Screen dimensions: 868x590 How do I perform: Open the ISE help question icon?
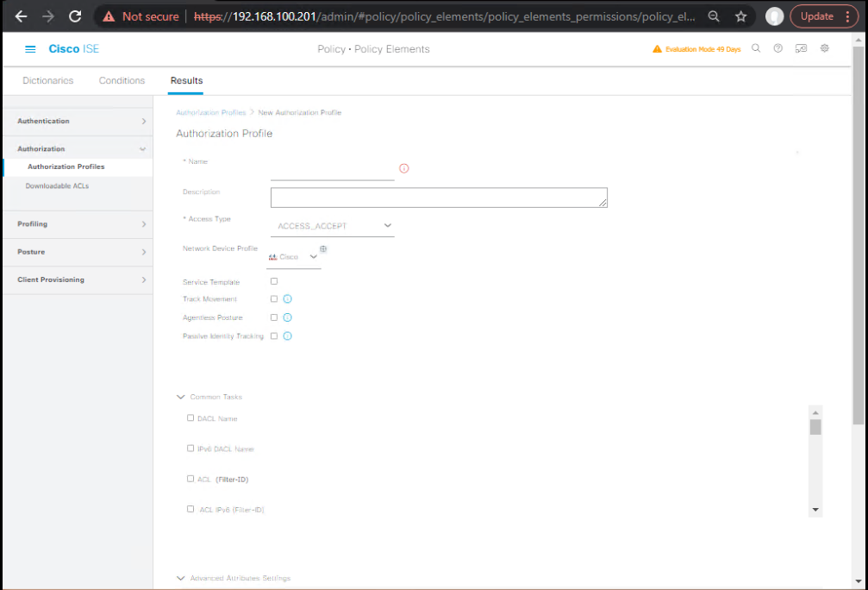tap(777, 49)
